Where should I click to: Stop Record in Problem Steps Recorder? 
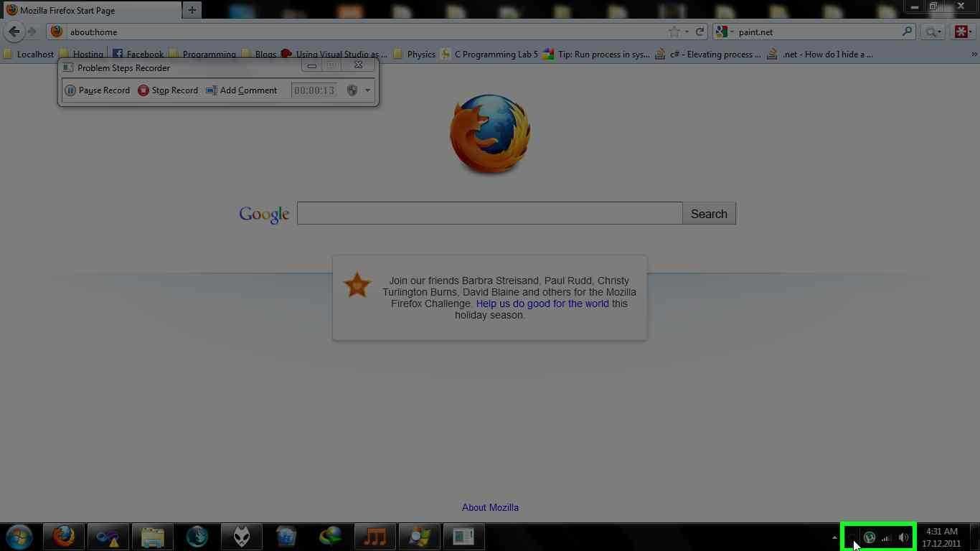[x=168, y=90]
